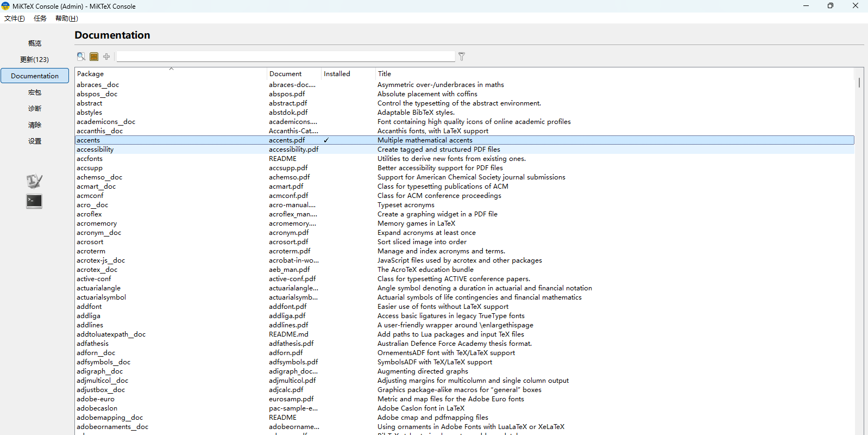868x435 pixels.
Task: Click the package info box icon
Action: tap(94, 57)
